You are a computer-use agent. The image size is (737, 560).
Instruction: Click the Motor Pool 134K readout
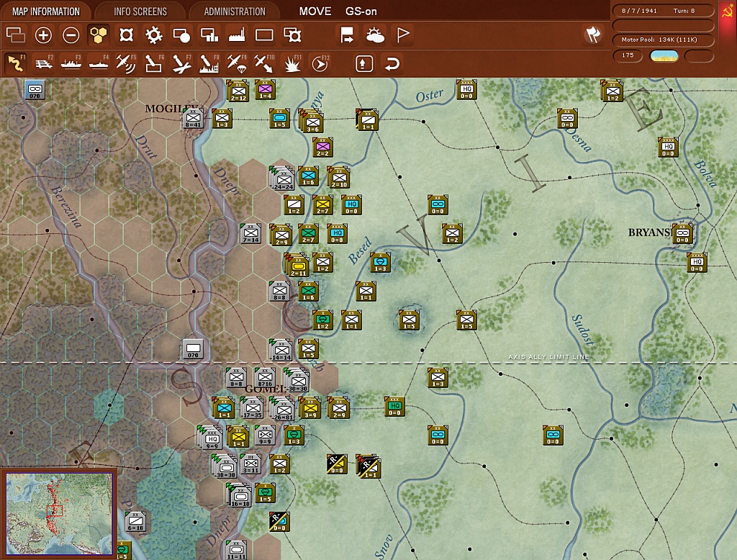click(663, 40)
